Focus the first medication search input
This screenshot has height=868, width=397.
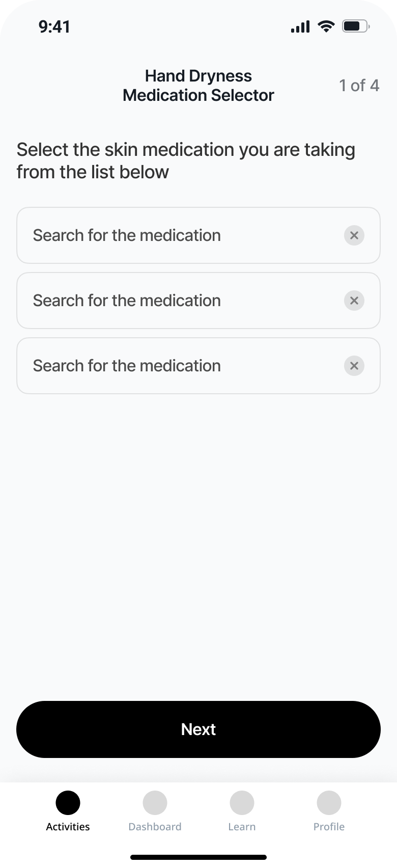click(x=178, y=235)
